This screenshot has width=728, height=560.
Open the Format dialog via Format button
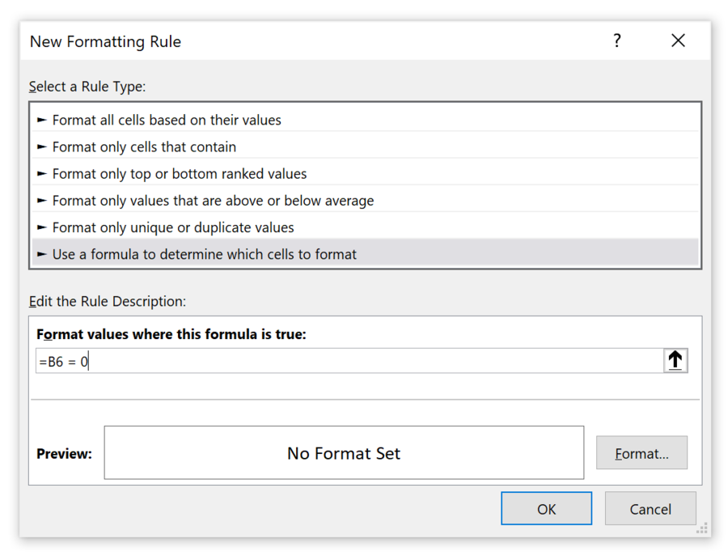click(641, 452)
